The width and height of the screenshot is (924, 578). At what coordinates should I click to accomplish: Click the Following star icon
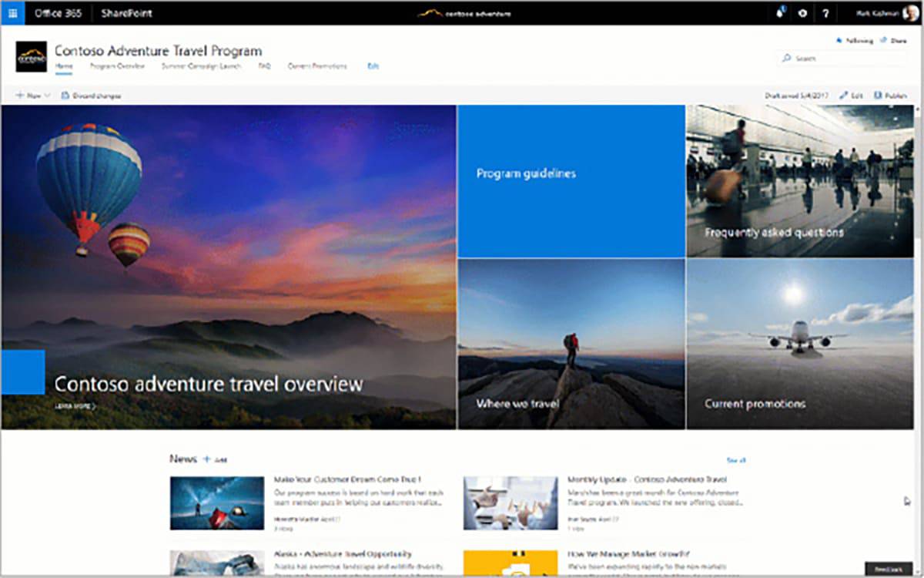838,41
